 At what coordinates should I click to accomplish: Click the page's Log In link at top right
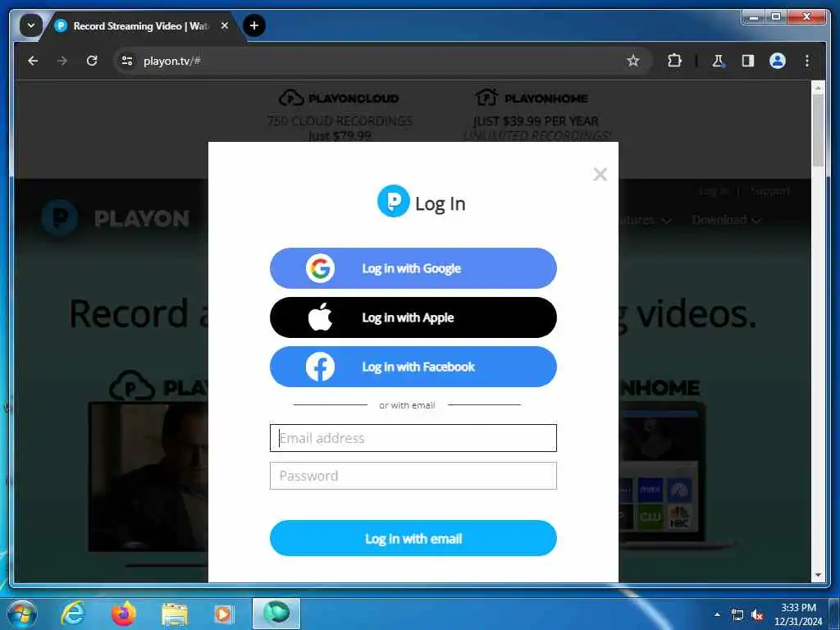coord(714,191)
